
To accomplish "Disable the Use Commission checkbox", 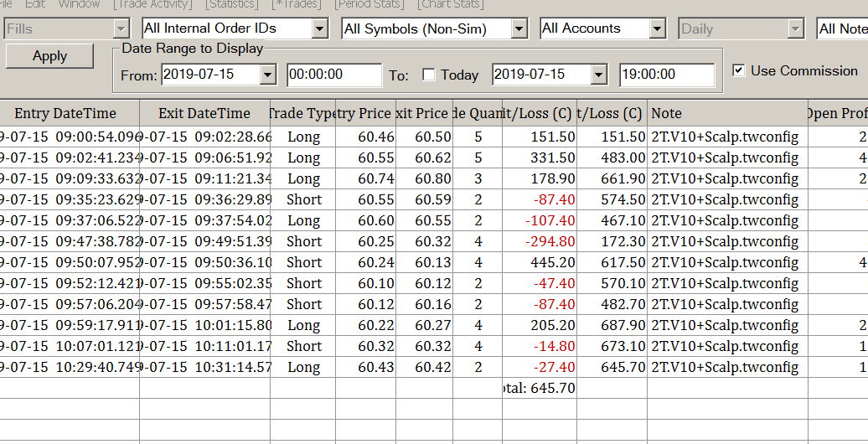I will 738,70.
